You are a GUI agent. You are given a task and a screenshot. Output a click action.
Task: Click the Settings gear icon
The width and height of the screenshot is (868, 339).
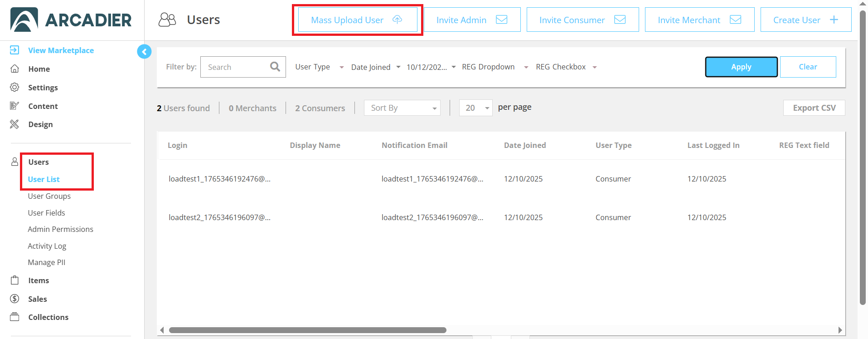pyautogui.click(x=15, y=87)
